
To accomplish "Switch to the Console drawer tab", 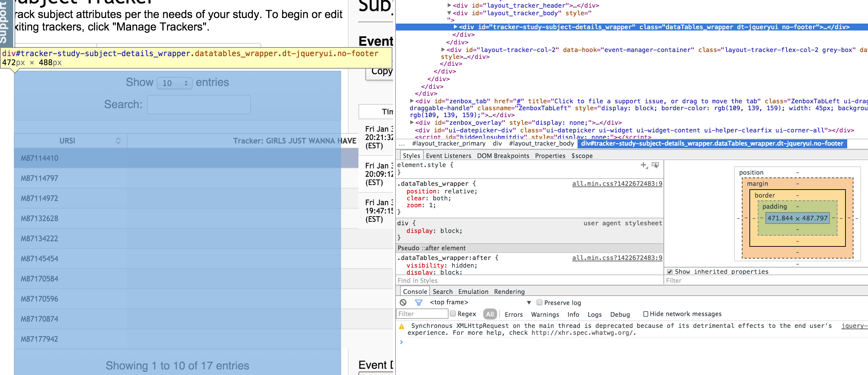I will click(x=415, y=292).
